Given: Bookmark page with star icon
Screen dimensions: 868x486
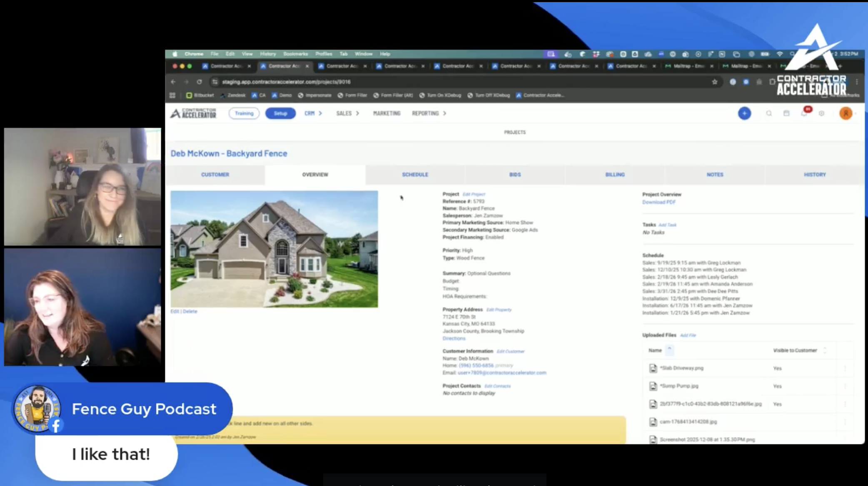Looking at the screenshot, I should pyautogui.click(x=715, y=82).
